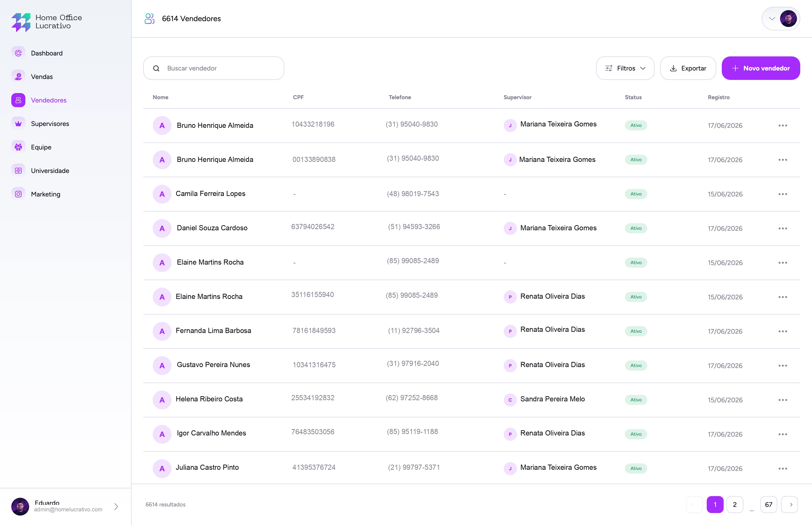Click Ativo badge for Igor Carvalho Mendes

[636, 434]
